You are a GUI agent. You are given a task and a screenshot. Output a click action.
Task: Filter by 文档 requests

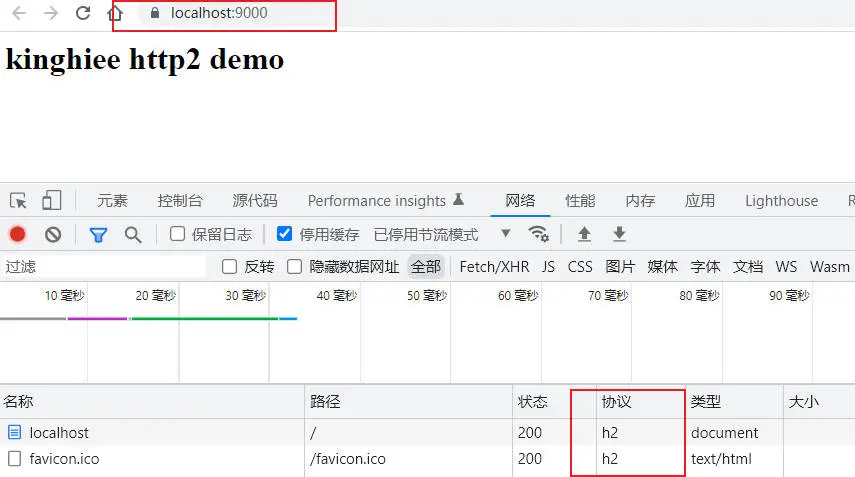(748, 267)
